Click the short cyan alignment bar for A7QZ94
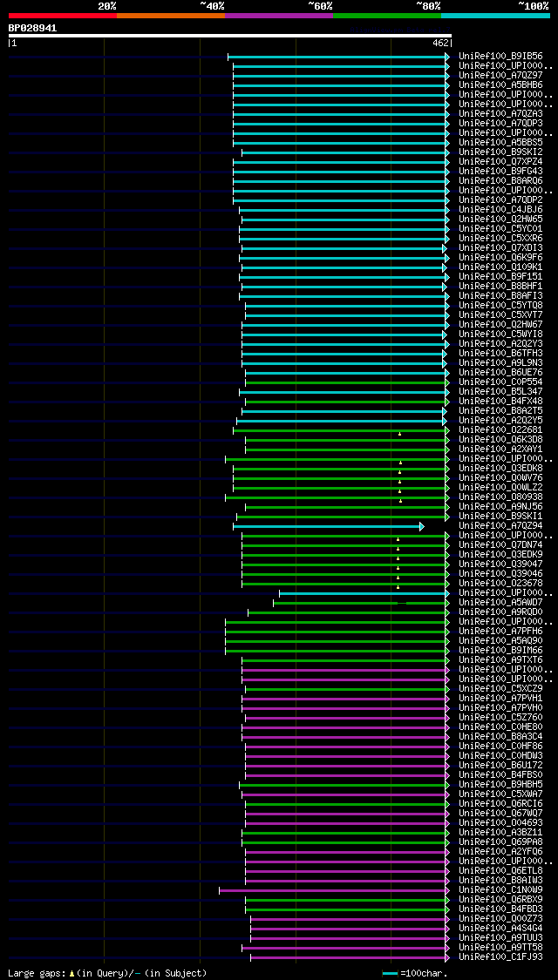 point(329,526)
